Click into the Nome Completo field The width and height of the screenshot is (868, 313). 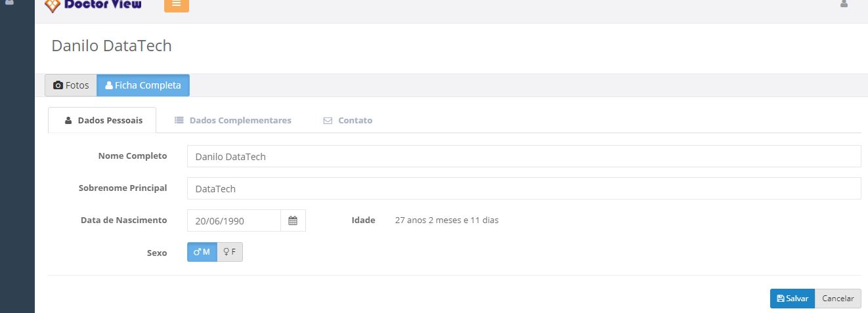pyautogui.click(x=523, y=157)
